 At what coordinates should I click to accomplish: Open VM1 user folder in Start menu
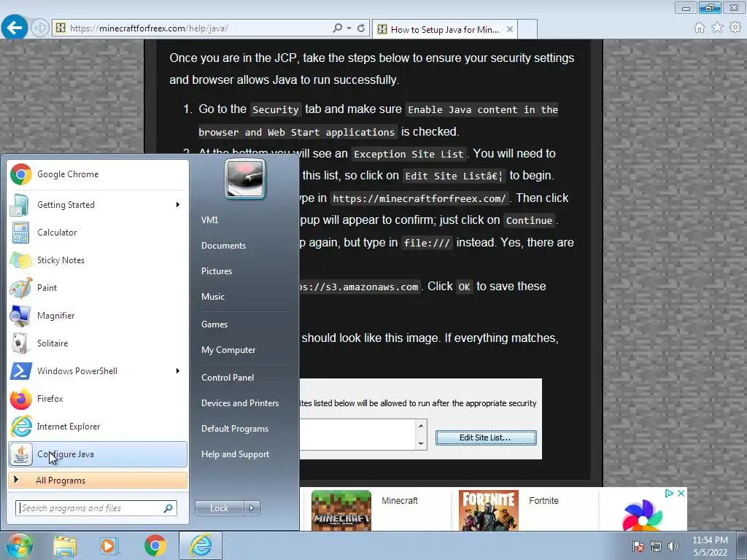coord(209,220)
